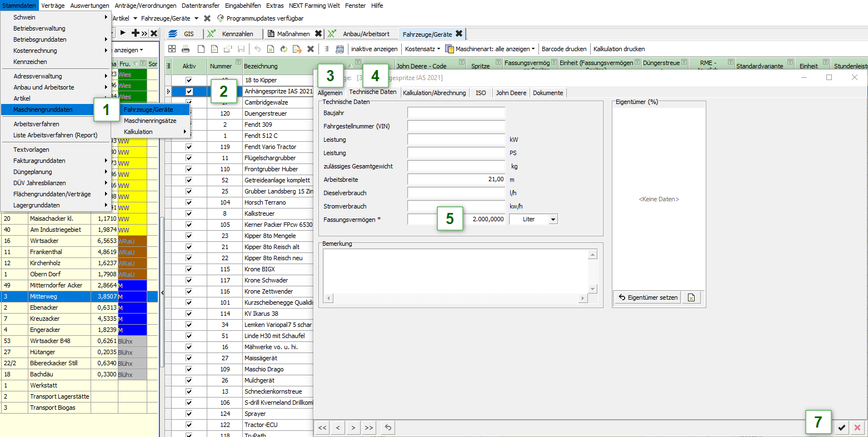The width and height of the screenshot is (868, 437).
Task: Toggle Aktiv checkbox for Kalkstreuer row
Action: point(189,213)
